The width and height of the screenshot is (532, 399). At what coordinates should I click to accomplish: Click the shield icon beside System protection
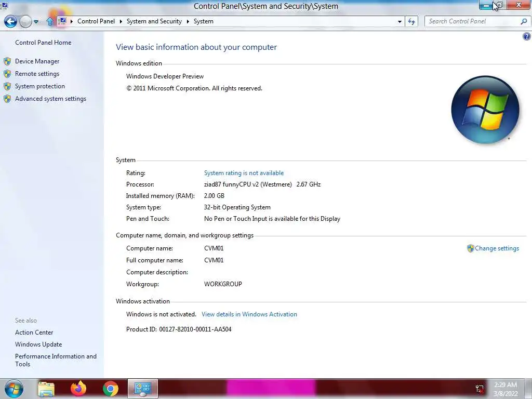pos(7,86)
